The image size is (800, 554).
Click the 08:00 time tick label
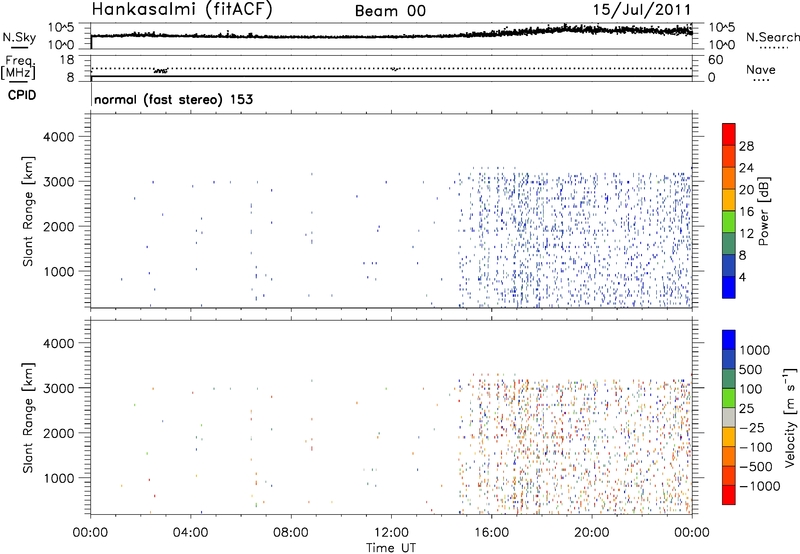point(291,533)
